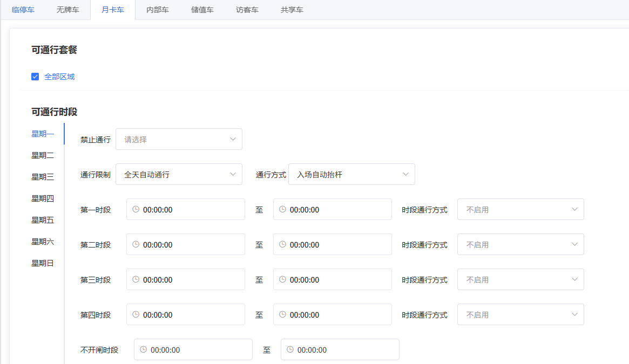Screen dimensions: 629x364
Task: Expand 第四时段 时段通行方式 dropdown
Action: (520, 314)
